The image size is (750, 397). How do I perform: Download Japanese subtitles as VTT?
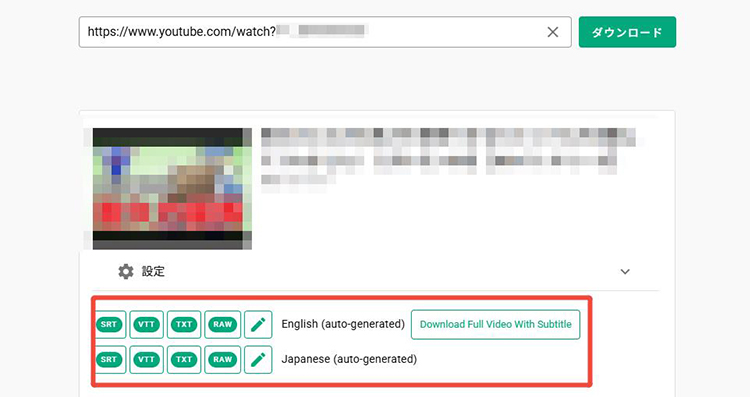coord(146,359)
